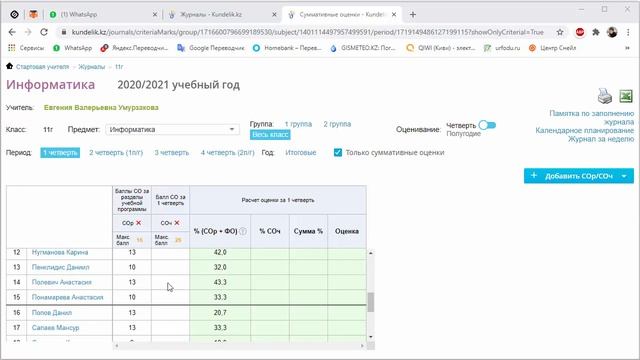640x360 pixels.
Task: Open the Homebank bookmark
Action: click(287, 48)
